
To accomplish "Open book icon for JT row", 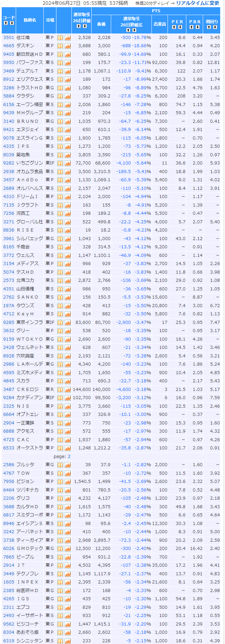I will (x=60, y=565).
